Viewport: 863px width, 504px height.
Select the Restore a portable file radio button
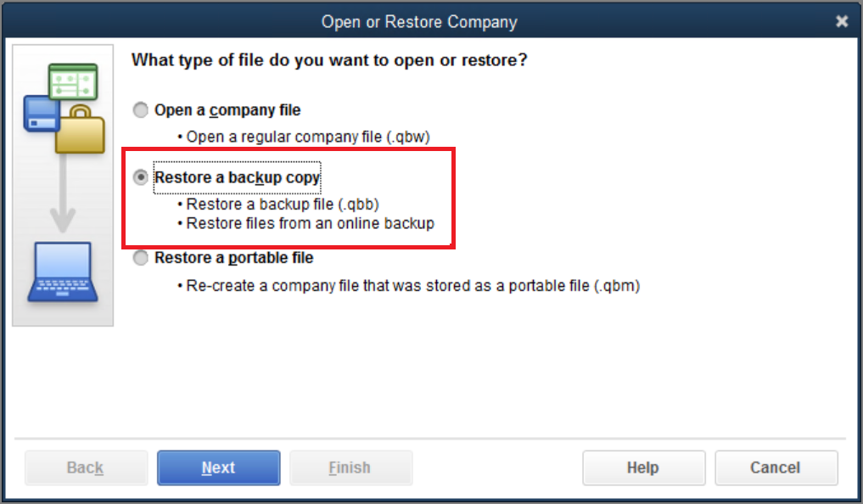pyautogui.click(x=140, y=257)
